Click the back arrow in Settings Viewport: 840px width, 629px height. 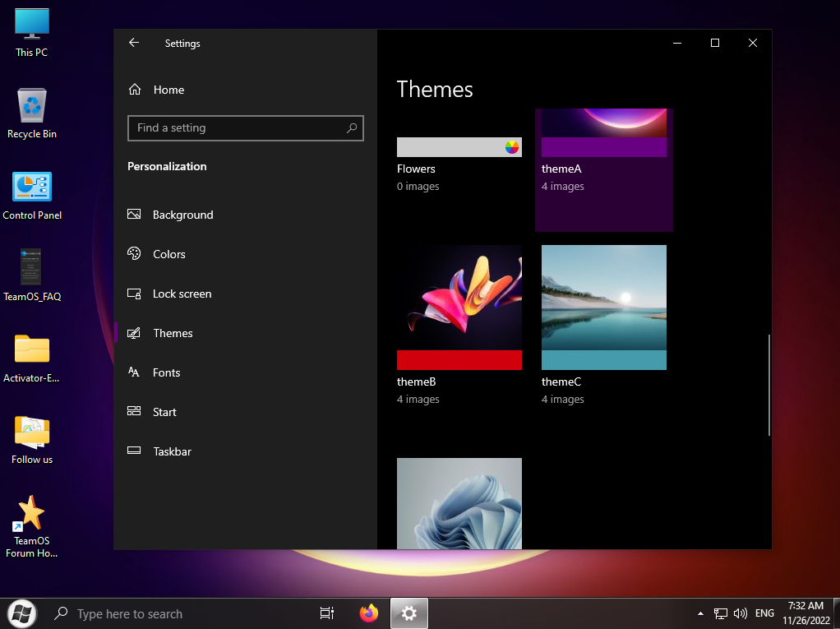[x=134, y=43]
